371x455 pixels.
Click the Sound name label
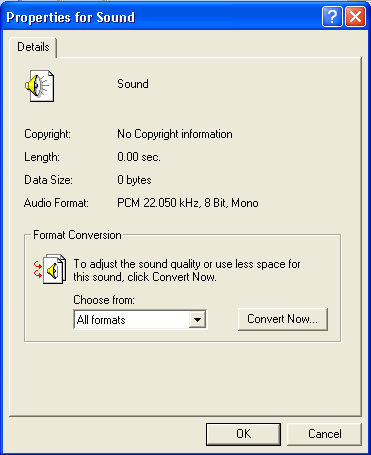(x=133, y=84)
